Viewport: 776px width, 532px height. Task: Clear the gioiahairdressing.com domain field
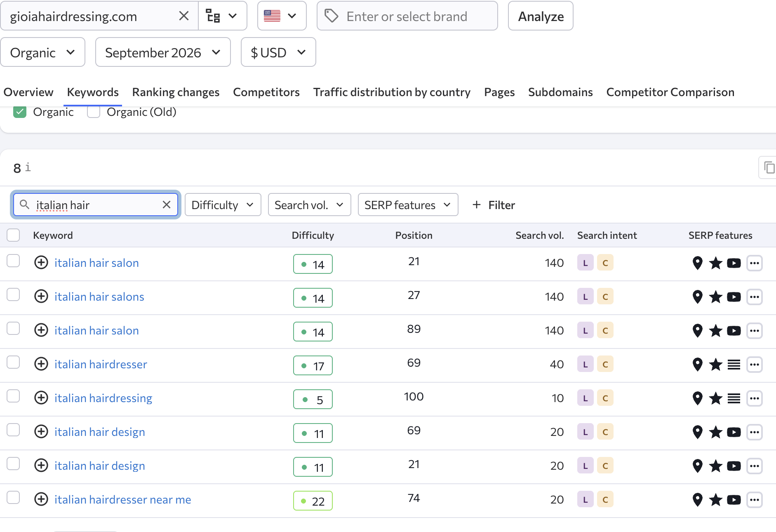pyautogui.click(x=184, y=16)
